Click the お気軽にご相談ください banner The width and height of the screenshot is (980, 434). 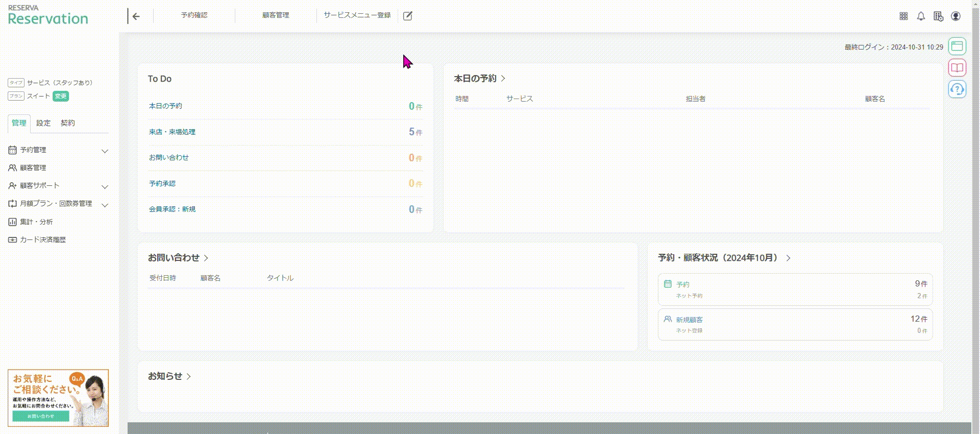tap(58, 398)
